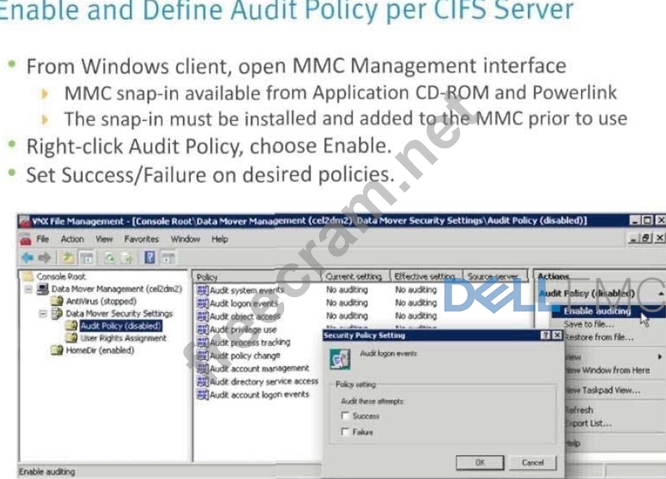
Task: Click the Refresh toolbar icon
Action: (x=110, y=257)
